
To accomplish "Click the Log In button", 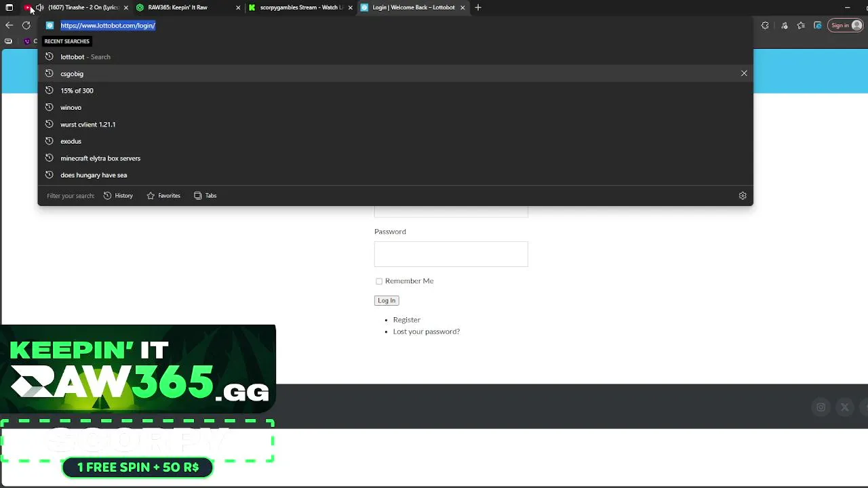I will [x=387, y=300].
